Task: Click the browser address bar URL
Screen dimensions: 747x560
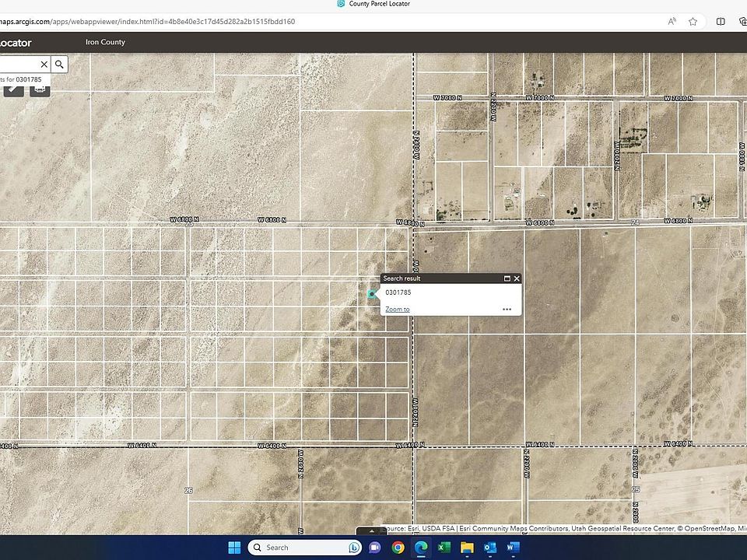Action: pos(148,22)
